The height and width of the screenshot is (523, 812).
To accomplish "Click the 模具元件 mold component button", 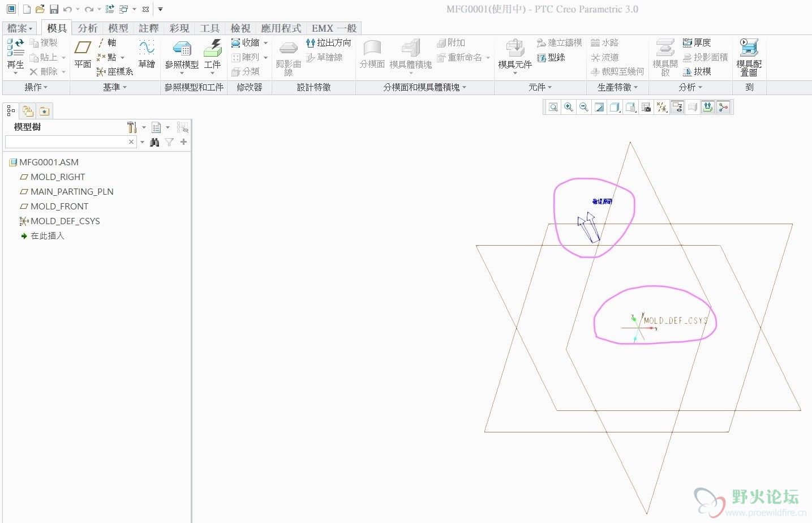I will [515, 56].
